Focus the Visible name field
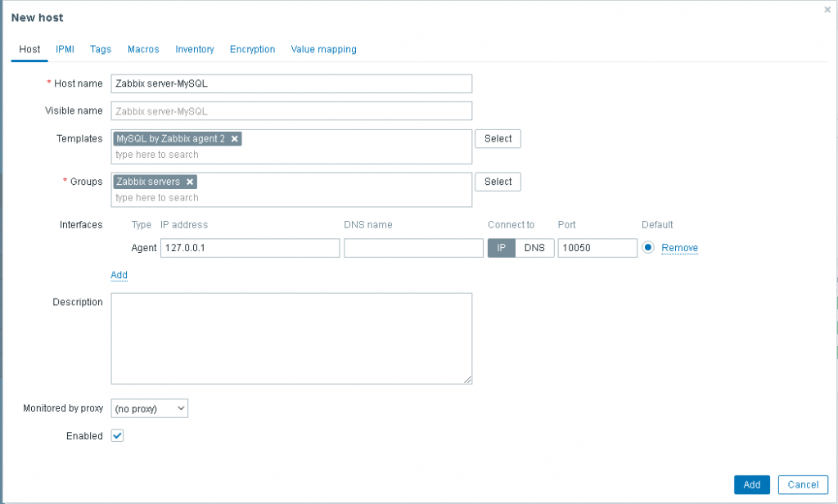 pos(291,111)
